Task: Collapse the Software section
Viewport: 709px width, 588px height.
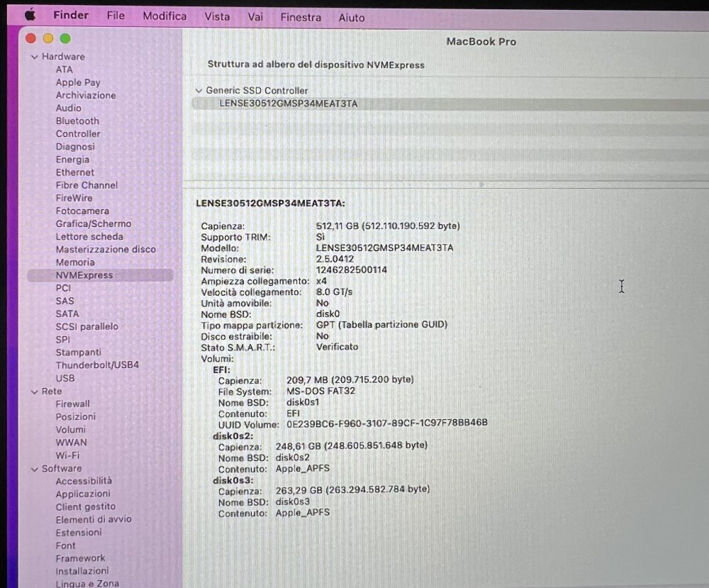Action: pyautogui.click(x=34, y=469)
